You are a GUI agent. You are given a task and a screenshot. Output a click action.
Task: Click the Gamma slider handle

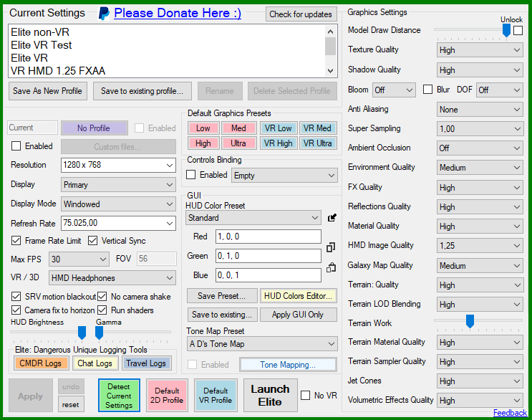(99, 333)
